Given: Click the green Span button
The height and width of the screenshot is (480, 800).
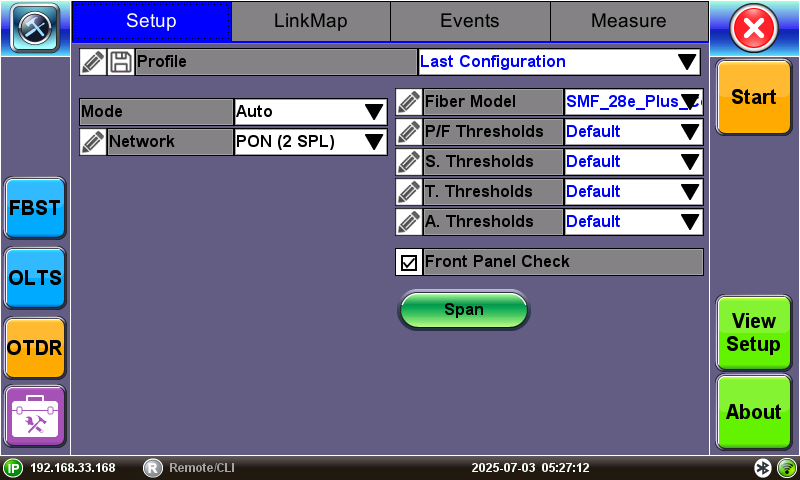Looking at the screenshot, I should (464, 310).
